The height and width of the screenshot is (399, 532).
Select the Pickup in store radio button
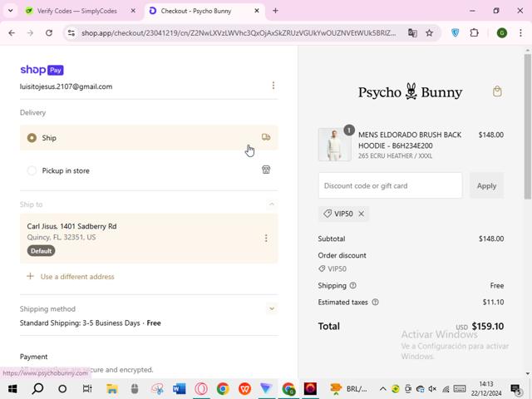click(32, 170)
